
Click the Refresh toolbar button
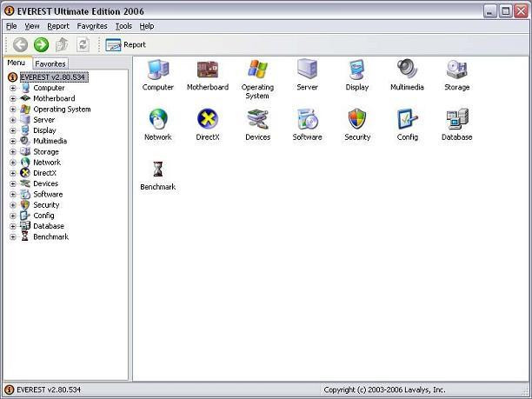83,45
